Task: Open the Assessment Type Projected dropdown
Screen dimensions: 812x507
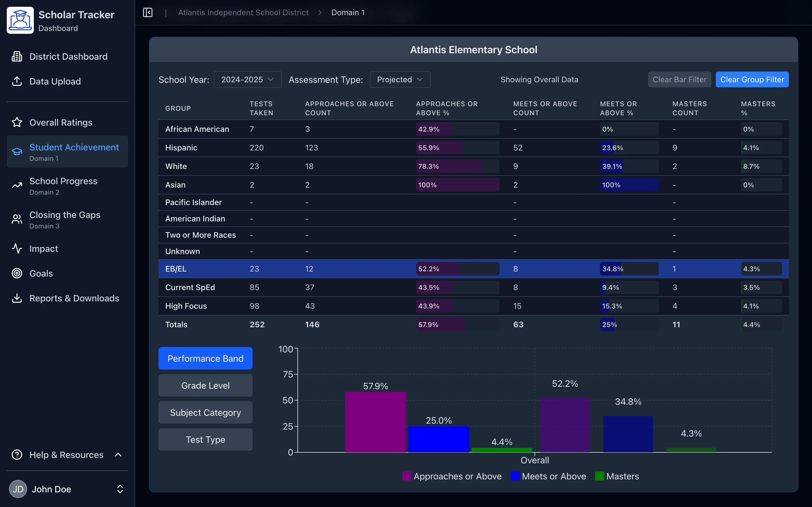Action: [400, 79]
